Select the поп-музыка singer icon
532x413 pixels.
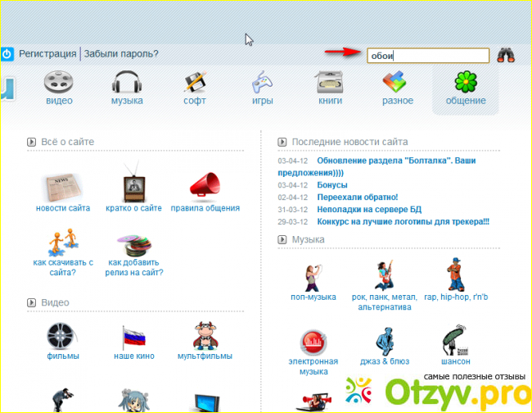[312, 275]
